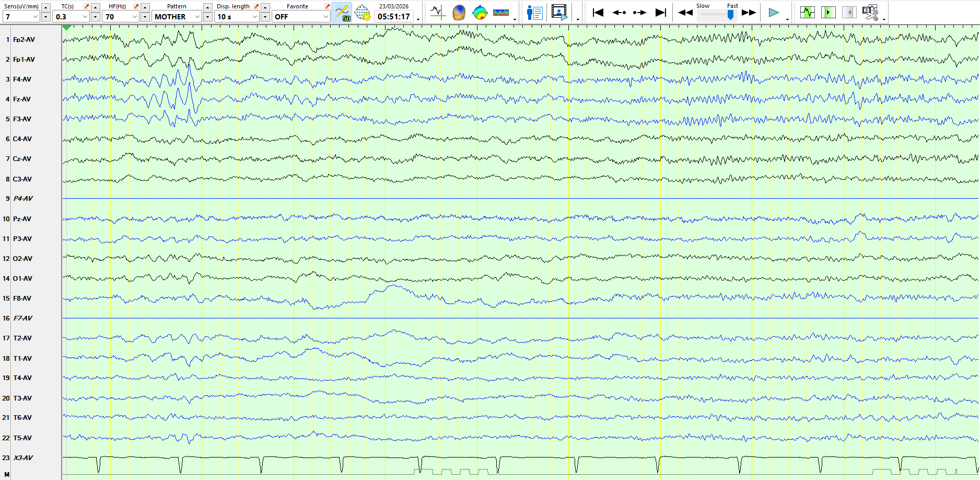980x480 pixels.
Task: Expand the options arrow beside the time display
Action: [418, 19]
